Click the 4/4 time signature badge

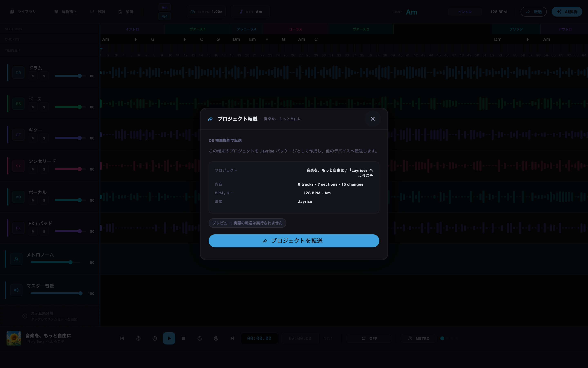[x=165, y=16]
